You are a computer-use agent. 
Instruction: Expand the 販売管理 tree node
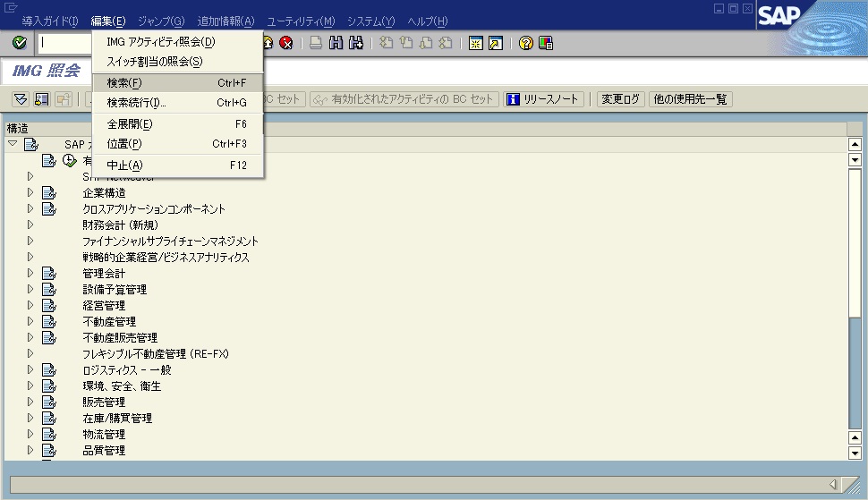[x=30, y=403]
